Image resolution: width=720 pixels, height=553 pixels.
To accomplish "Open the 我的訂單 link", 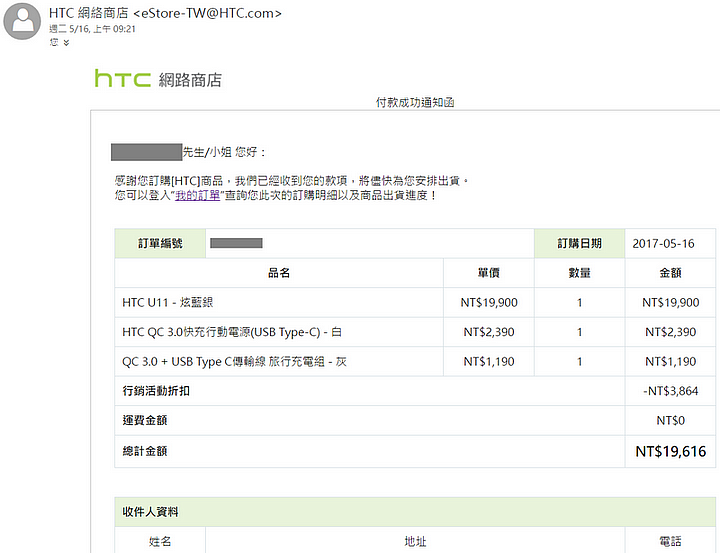I will point(197,195).
